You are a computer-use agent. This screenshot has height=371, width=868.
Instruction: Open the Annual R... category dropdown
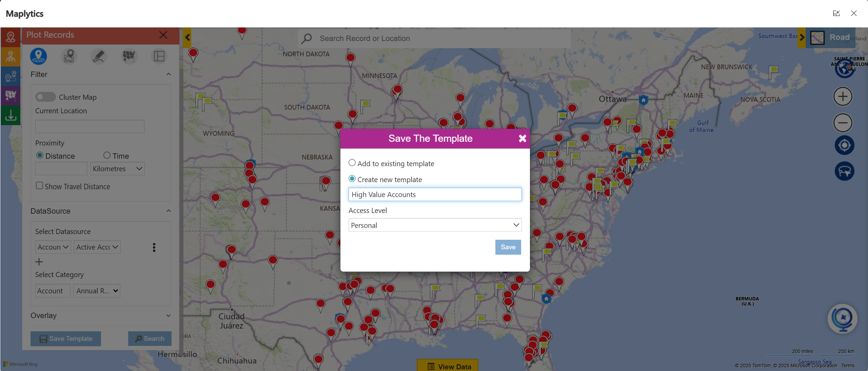tap(97, 291)
